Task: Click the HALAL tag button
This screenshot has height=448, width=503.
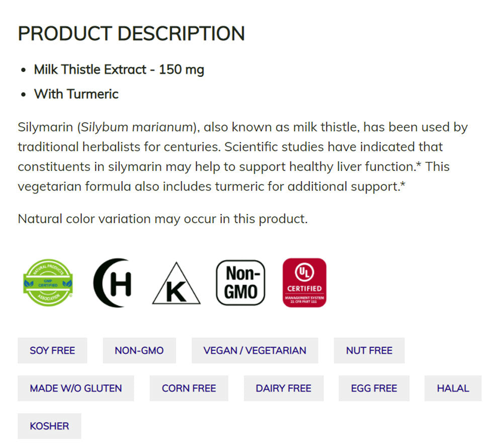Action: [453, 388]
